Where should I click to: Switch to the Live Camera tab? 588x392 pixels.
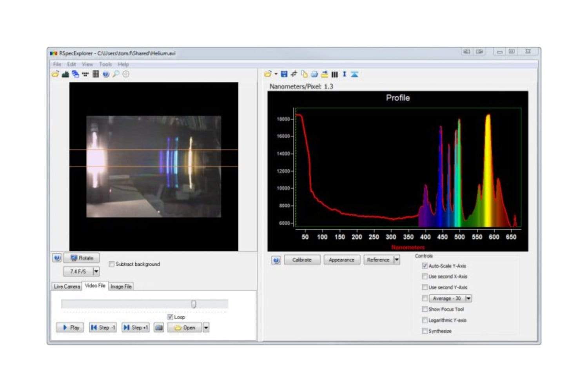click(67, 287)
